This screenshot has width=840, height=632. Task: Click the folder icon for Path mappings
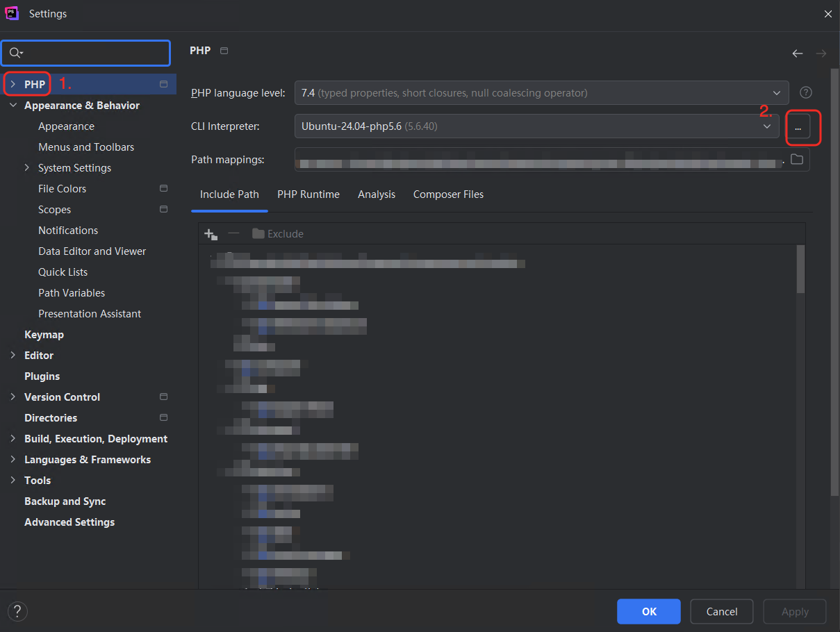[x=797, y=159]
